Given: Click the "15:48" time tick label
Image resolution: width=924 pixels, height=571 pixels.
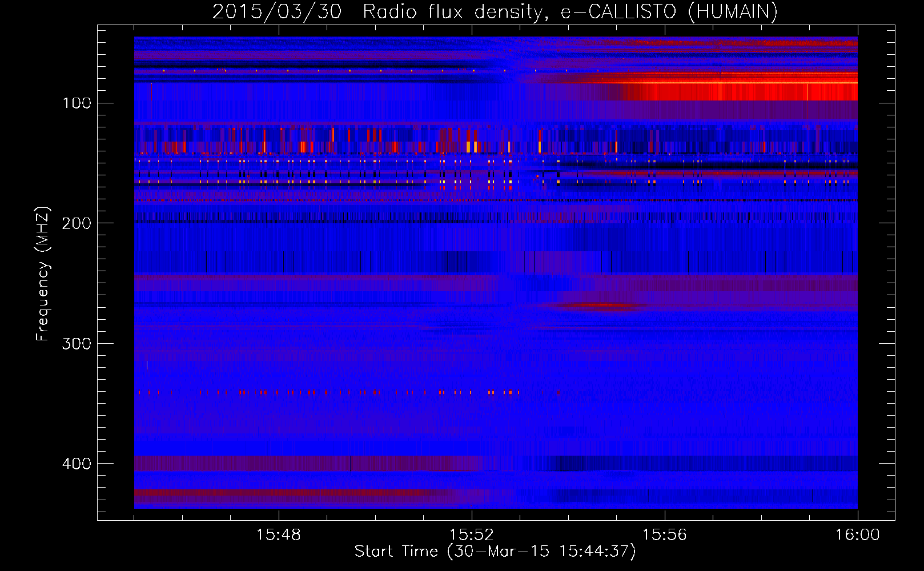Looking at the screenshot, I should pos(278,535).
